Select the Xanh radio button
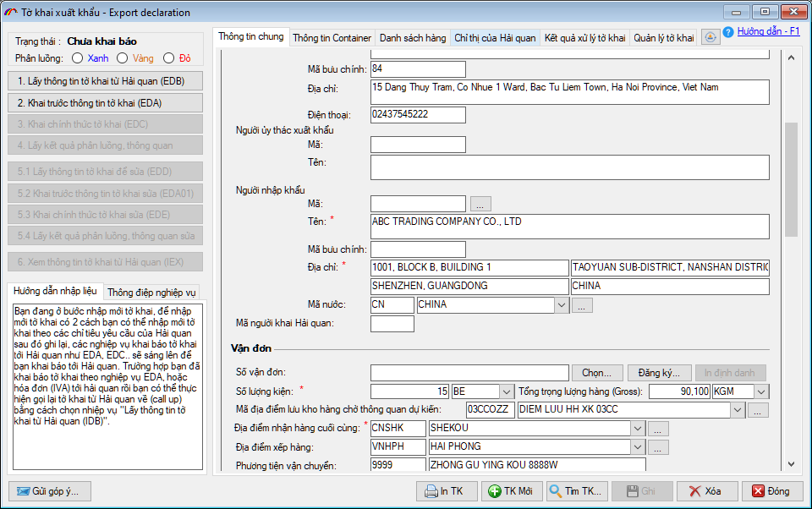Image resolution: width=812 pixels, height=509 pixels. pos(78,58)
